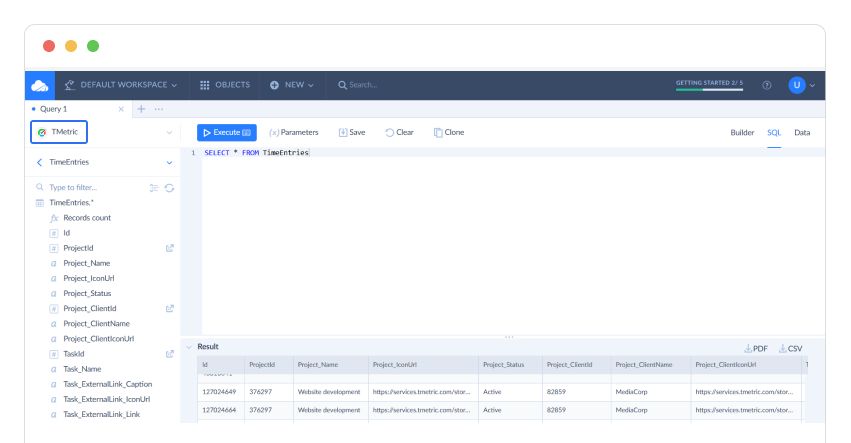This screenshot has height=443, width=851.
Task: Select the TMetric connection box
Action: (x=59, y=132)
